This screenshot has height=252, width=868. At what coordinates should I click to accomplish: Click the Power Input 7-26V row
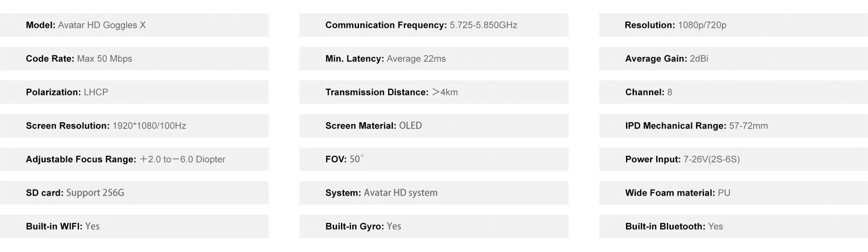click(733, 159)
